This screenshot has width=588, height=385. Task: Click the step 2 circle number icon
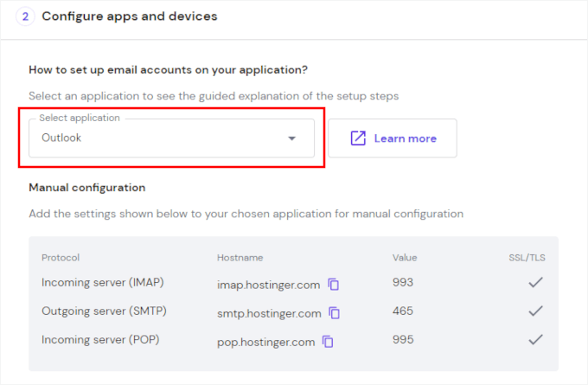click(x=25, y=16)
